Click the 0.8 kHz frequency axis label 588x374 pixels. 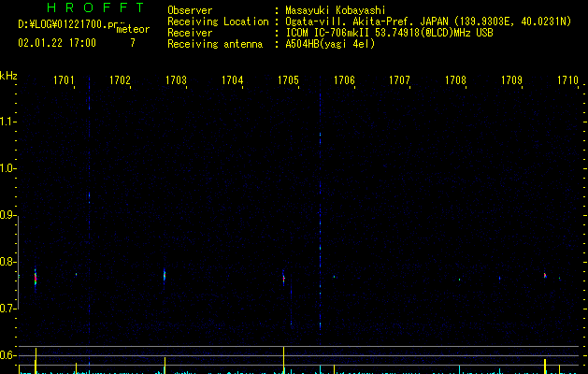coord(7,262)
